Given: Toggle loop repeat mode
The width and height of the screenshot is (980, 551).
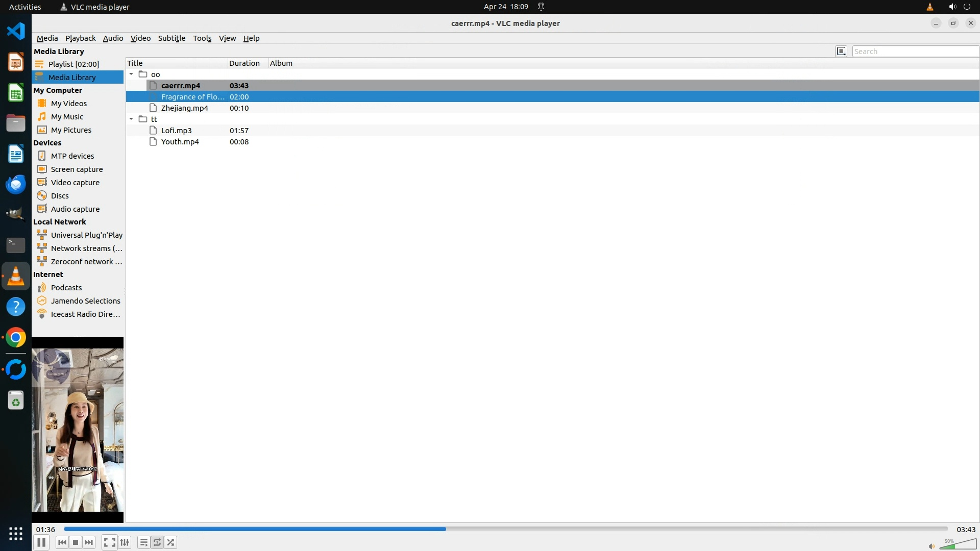Looking at the screenshot, I should [x=157, y=542].
